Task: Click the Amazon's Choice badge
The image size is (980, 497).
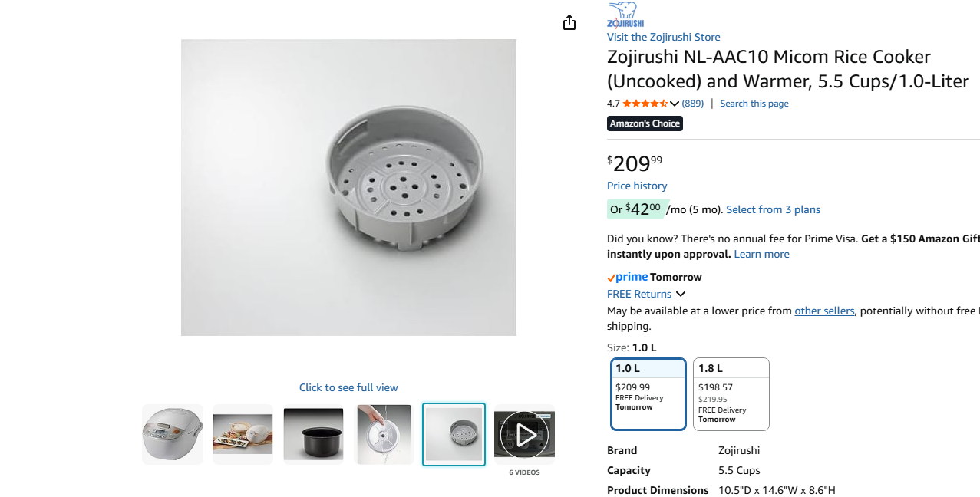Action: click(645, 123)
